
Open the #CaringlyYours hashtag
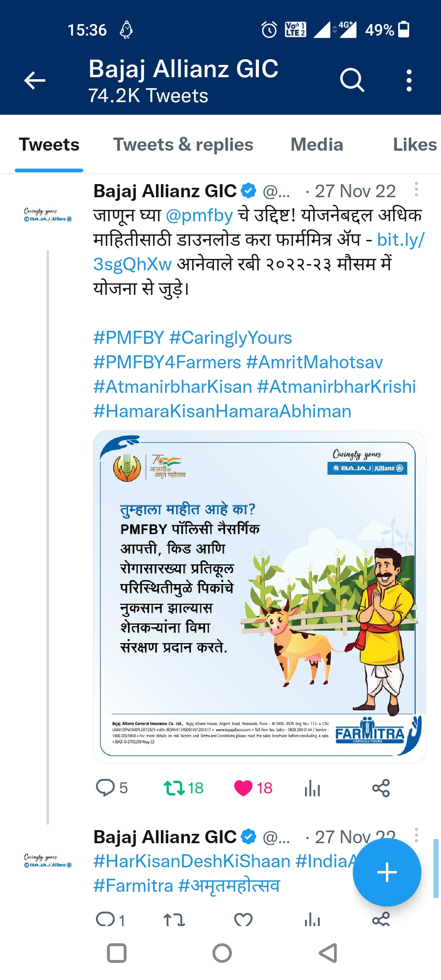(x=231, y=338)
